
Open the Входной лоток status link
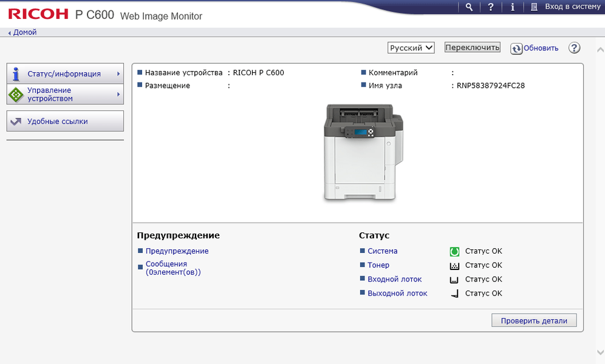(x=394, y=279)
